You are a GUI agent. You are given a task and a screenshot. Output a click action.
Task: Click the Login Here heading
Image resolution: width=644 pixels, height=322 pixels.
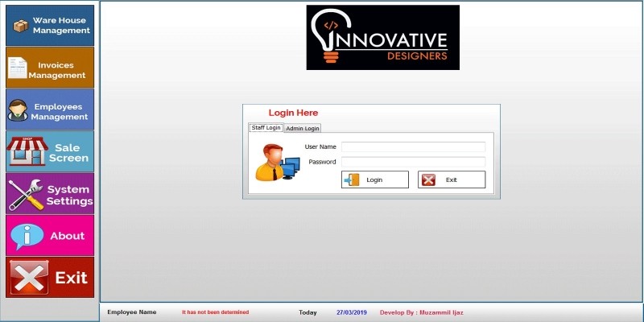tap(293, 113)
